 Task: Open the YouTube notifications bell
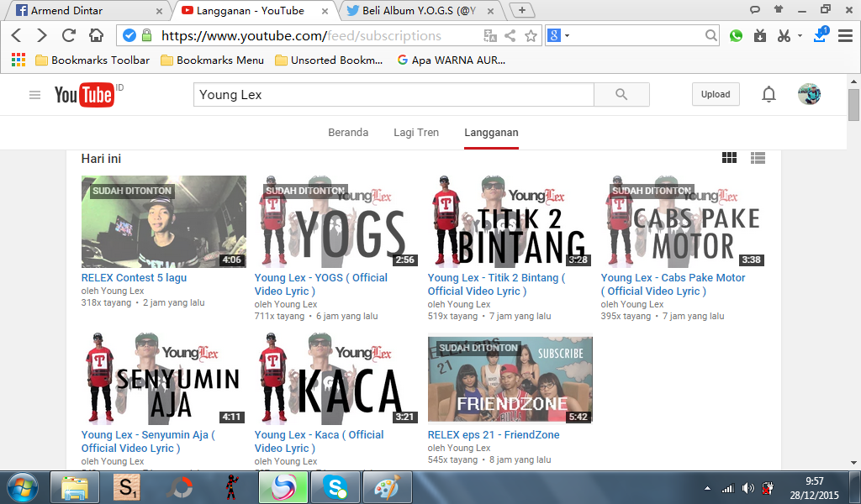pyautogui.click(x=769, y=94)
